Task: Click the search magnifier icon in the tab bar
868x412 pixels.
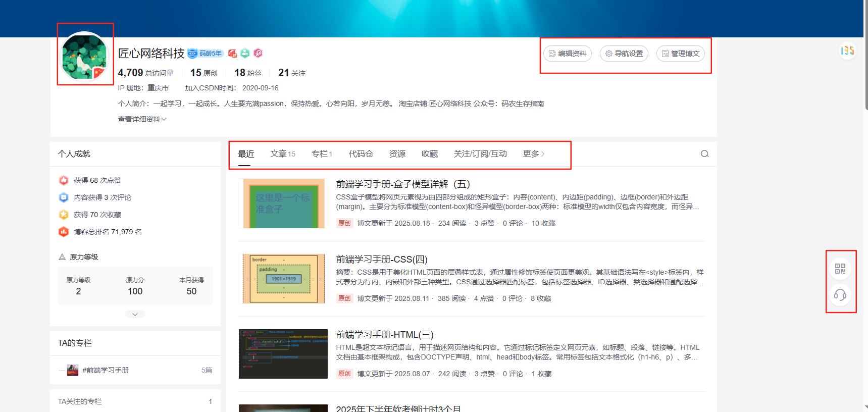Action: point(704,154)
